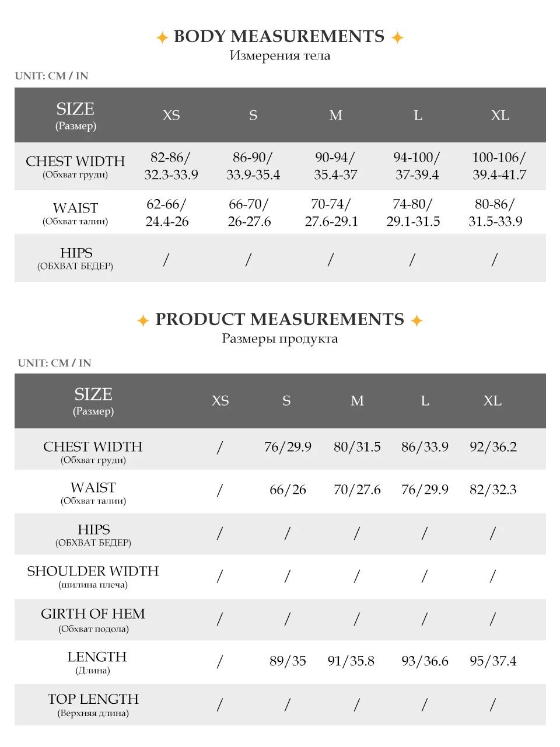Click the star icon right of BODY MEASUREMENTS
Viewport: 560px width, 747px height.
(x=397, y=38)
